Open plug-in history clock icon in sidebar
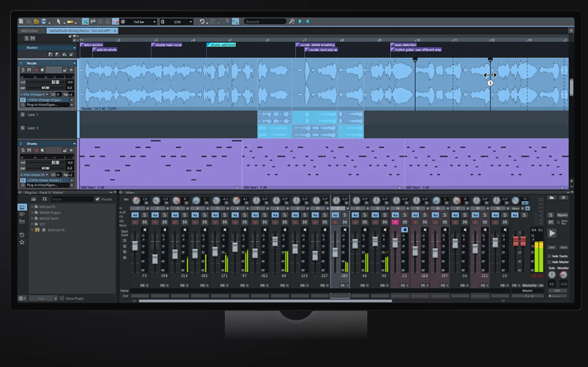This screenshot has height=367, width=588. (22, 235)
